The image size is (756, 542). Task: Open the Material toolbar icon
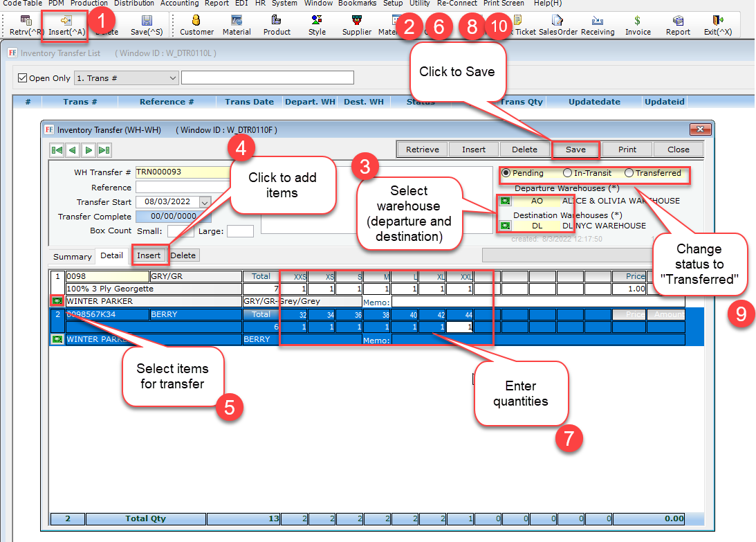point(237,22)
